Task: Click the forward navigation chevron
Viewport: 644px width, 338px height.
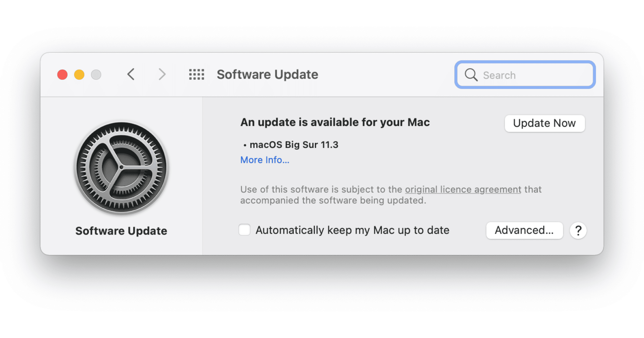Action: click(x=162, y=74)
